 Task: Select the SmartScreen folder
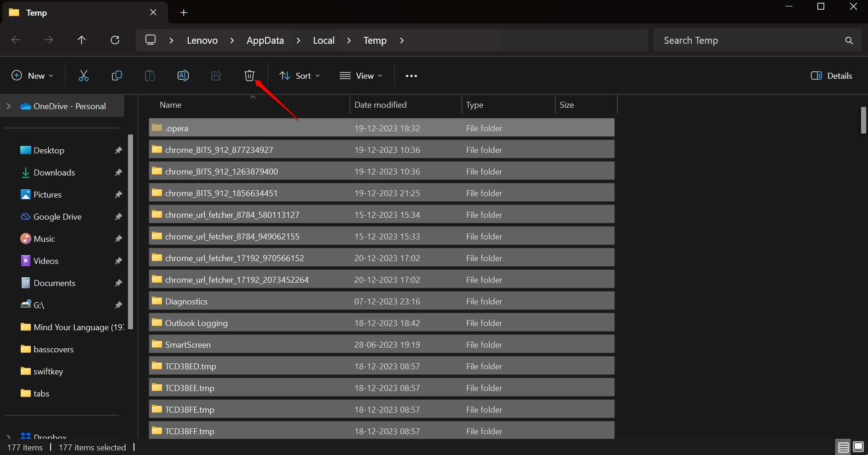[x=382, y=344]
